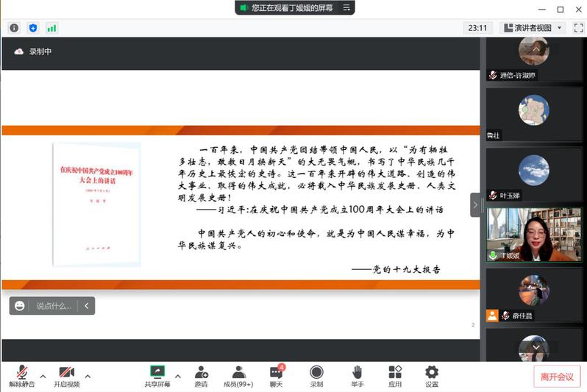Turn on the camera (开启视频)
Screen dimensions: 587x392
(x=66, y=376)
